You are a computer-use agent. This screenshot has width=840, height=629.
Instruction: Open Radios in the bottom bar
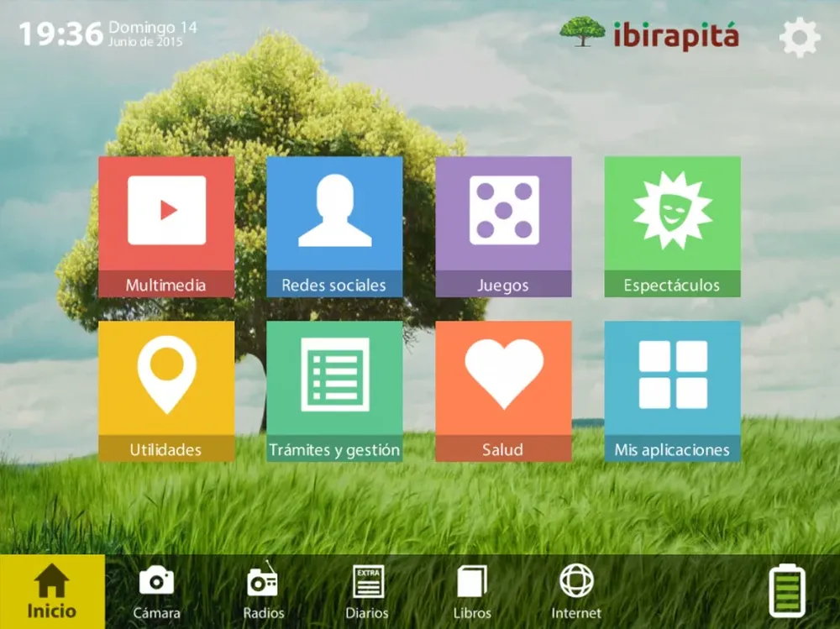(263, 591)
